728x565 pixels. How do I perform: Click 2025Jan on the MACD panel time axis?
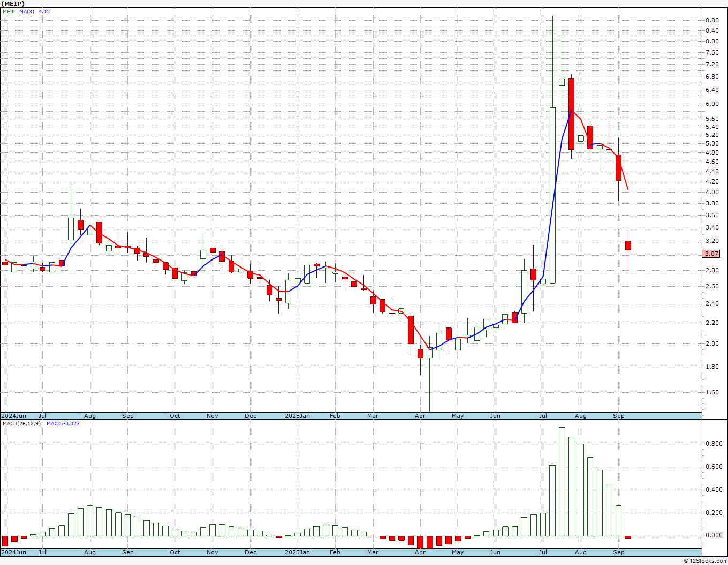(x=297, y=552)
